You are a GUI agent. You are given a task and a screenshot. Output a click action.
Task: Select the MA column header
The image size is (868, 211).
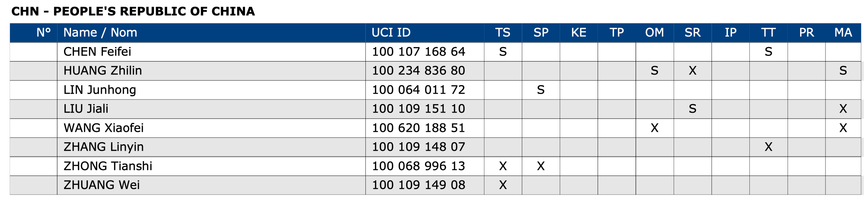pyautogui.click(x=843, y=32)
